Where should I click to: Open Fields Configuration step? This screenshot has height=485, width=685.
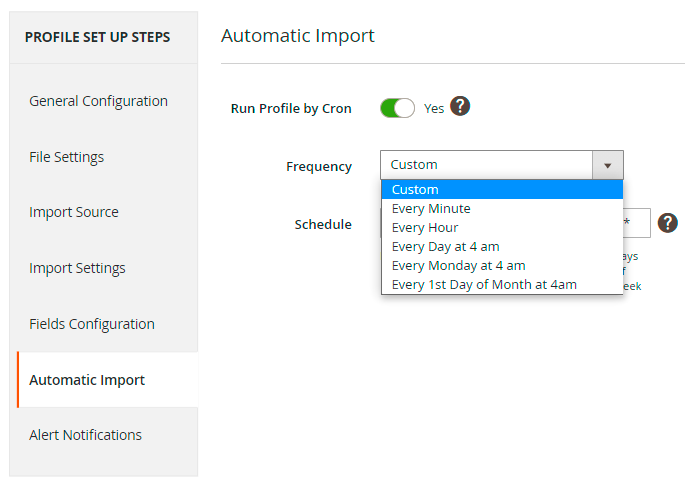(x=92, y=324)
